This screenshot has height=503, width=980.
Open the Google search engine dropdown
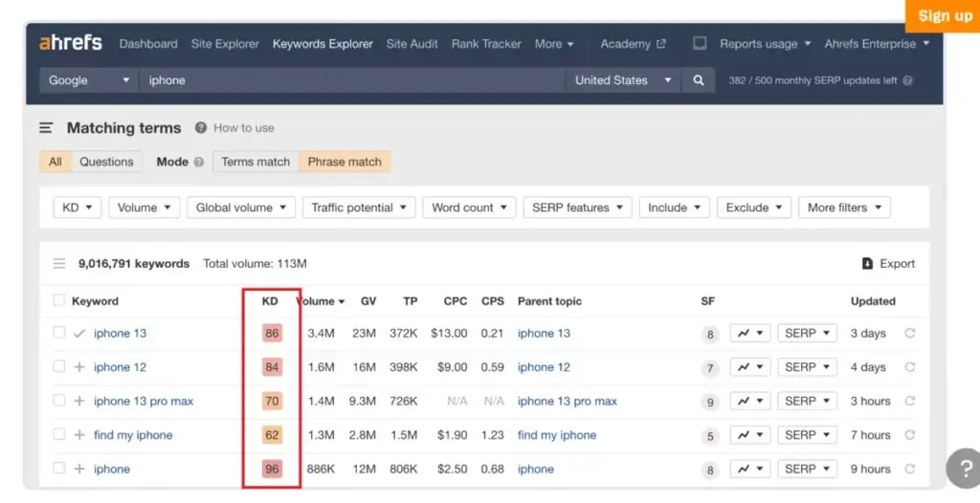pos(89,80)
